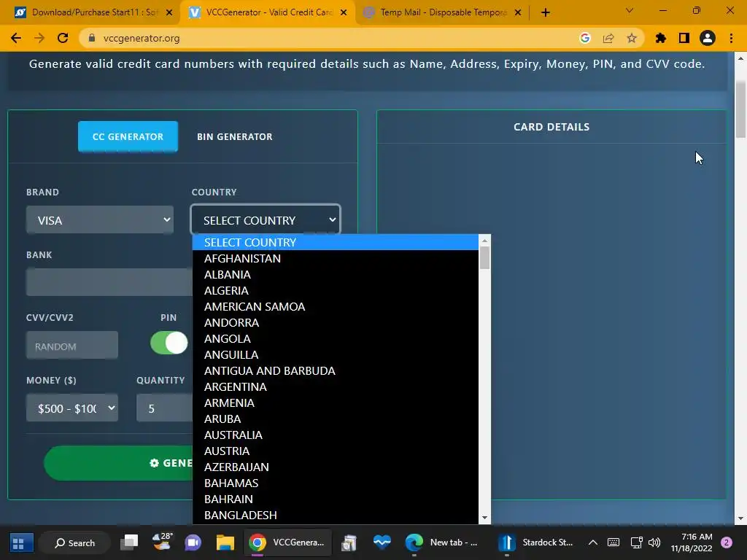The image size is (747, 560).
Task: Open the Chrome three-dot menu
Action: pos(731,38)
